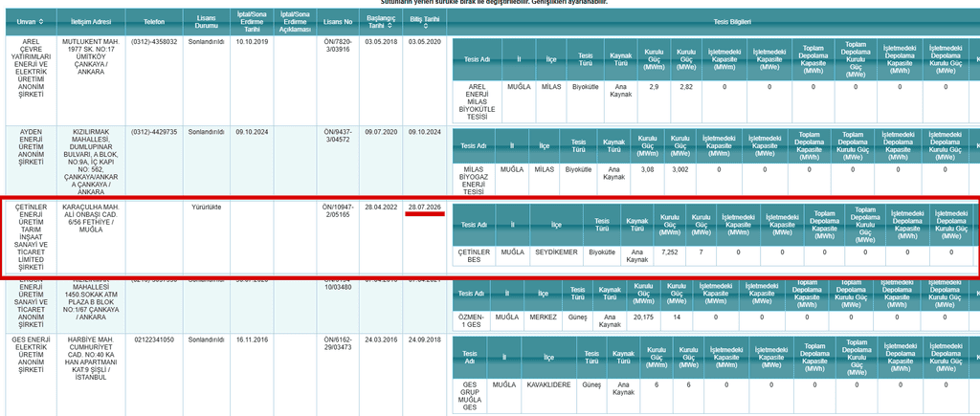Click the Telefon column header
Image resolution: width=980 pixels, height=416 pixels.
click(154, 22)
